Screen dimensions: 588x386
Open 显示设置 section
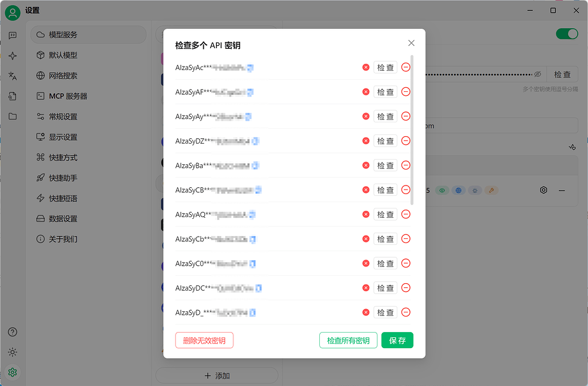point(88,137)
